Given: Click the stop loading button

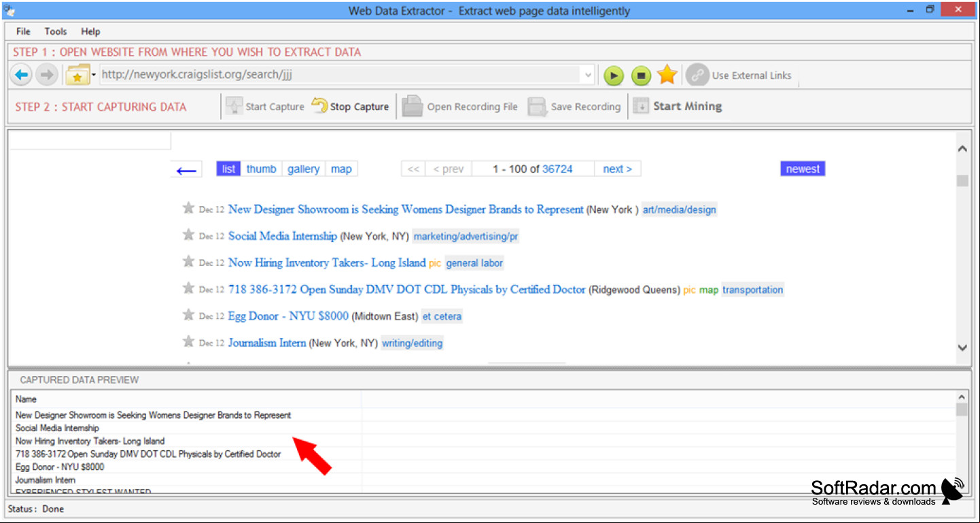Looking at the screenshot, I should click(x=641, y=75).
